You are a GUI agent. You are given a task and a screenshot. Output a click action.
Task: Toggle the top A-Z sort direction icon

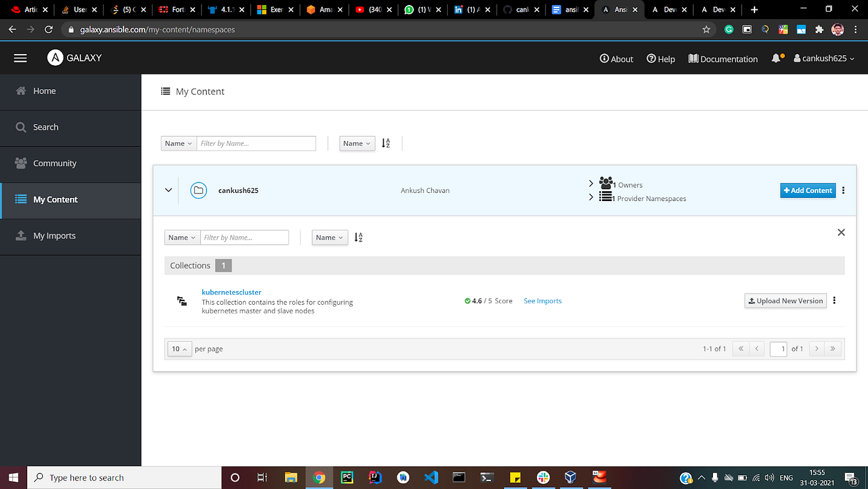pos(386,143)
